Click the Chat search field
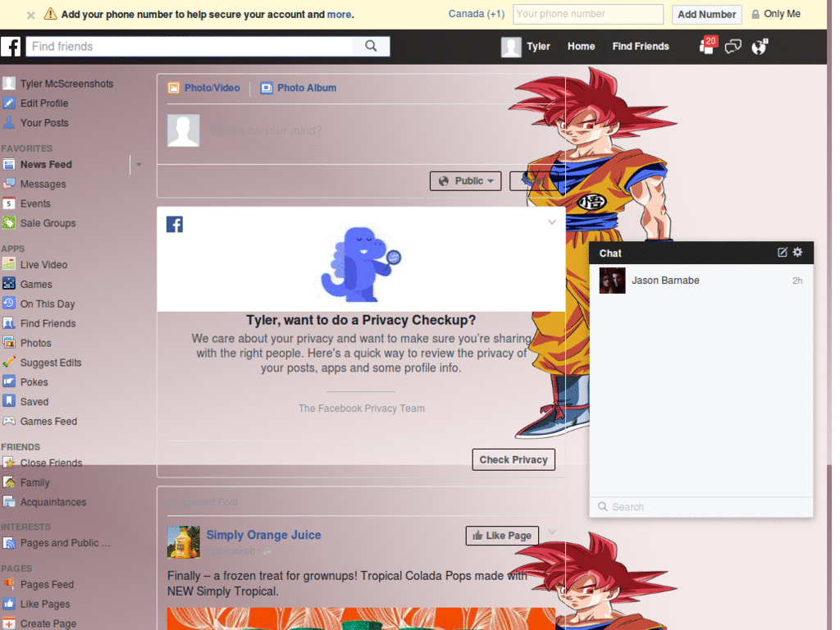Image resolution: width=840 pixels, height=630 pixels. pyautogui.click(x=701, y=507)
